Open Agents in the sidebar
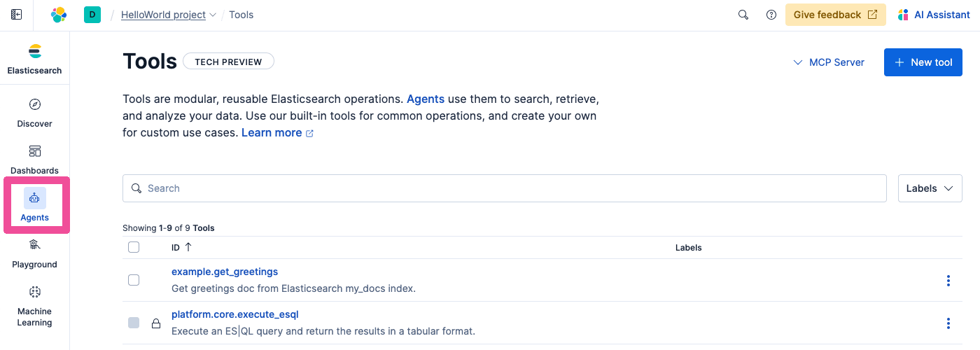 34,205
